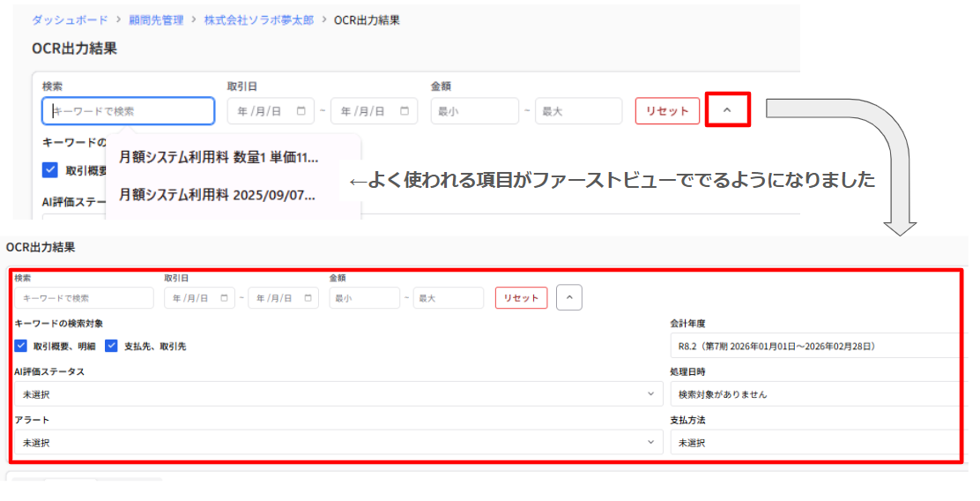Open the AI評価ステータス dropdown
Viewport: 980px width, 501px height.
[x=338, y=394]
